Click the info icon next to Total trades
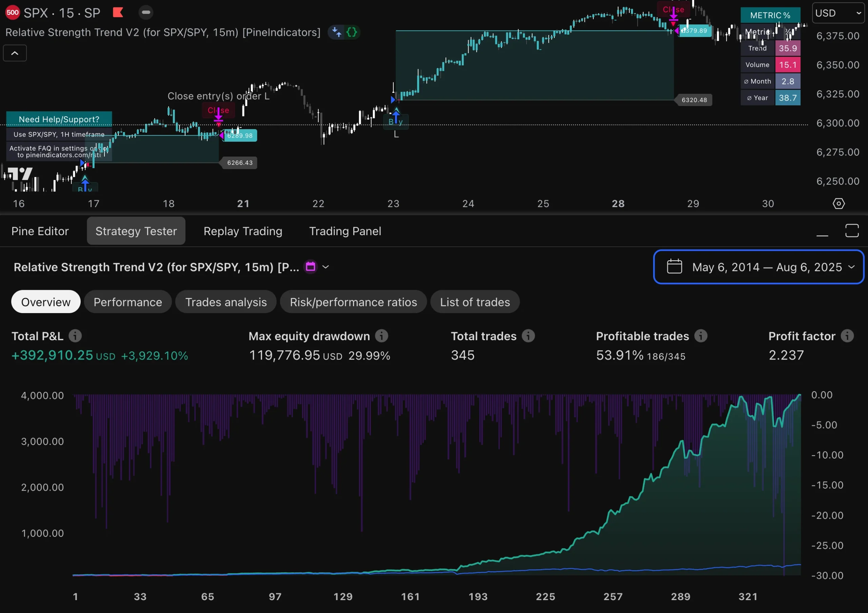Viewport: 868px width, 613px height. (528, 336)
